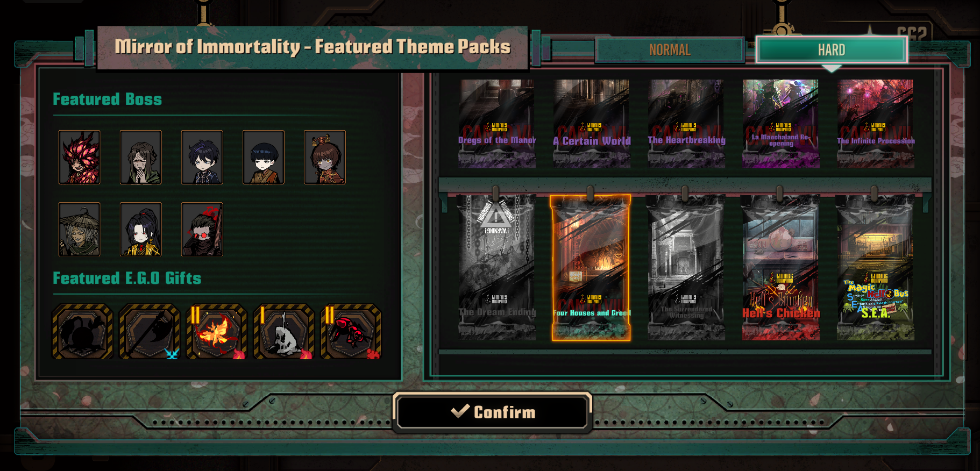The height and width of the screenshot is (471, 980).
Task: Open the skull E.G.O gift icon
Action: [x=283, y=332]
